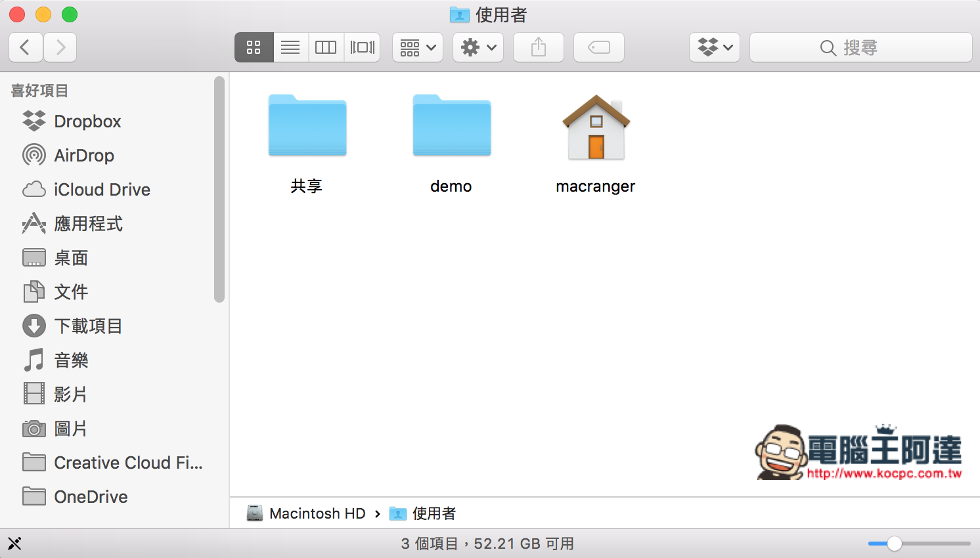Viewport: 980px width, 558px height.
Task: Click the Edit Tags toolbar button
Action: (599, 47)
